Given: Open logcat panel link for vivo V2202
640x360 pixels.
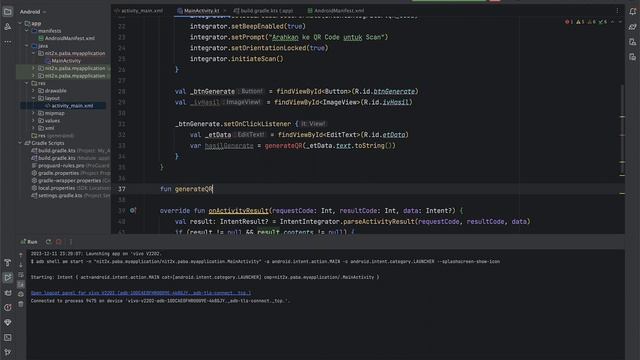Looking at the screenshot, I should (x=141, y=293).
